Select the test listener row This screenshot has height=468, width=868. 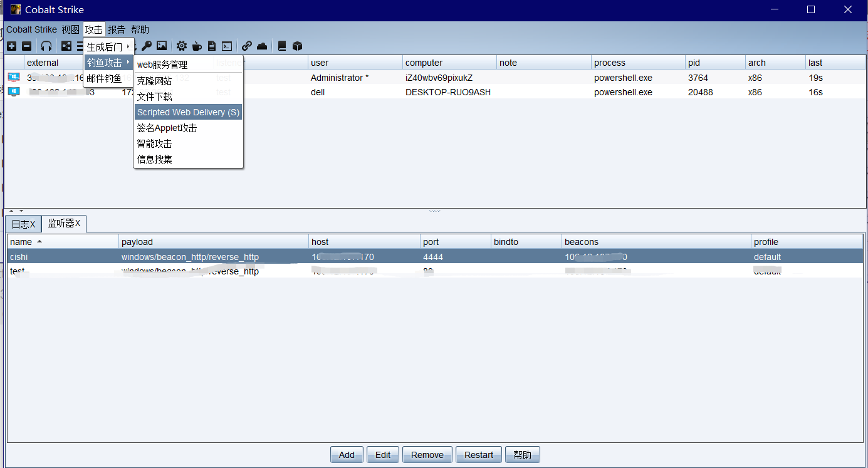(x=435, y=271)
